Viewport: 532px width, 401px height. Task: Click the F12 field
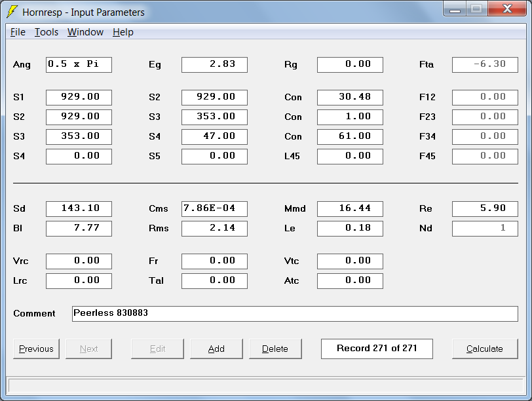coord(485,98)
